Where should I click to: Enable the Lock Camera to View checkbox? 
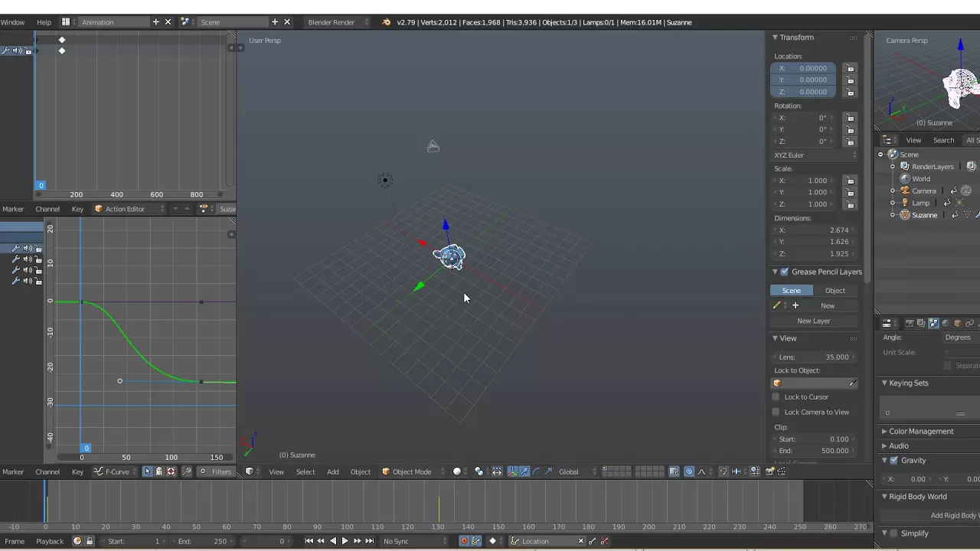tap(776, 412)
